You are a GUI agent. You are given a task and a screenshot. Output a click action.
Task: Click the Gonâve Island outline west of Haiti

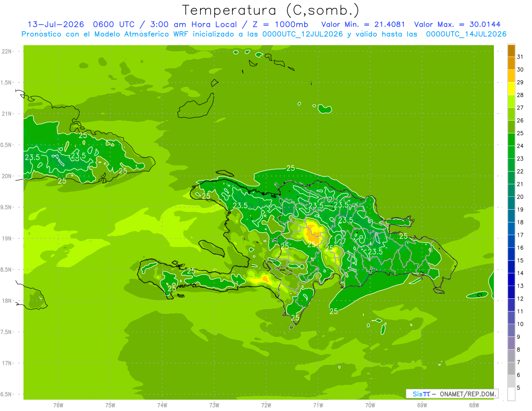coord(211,248)
